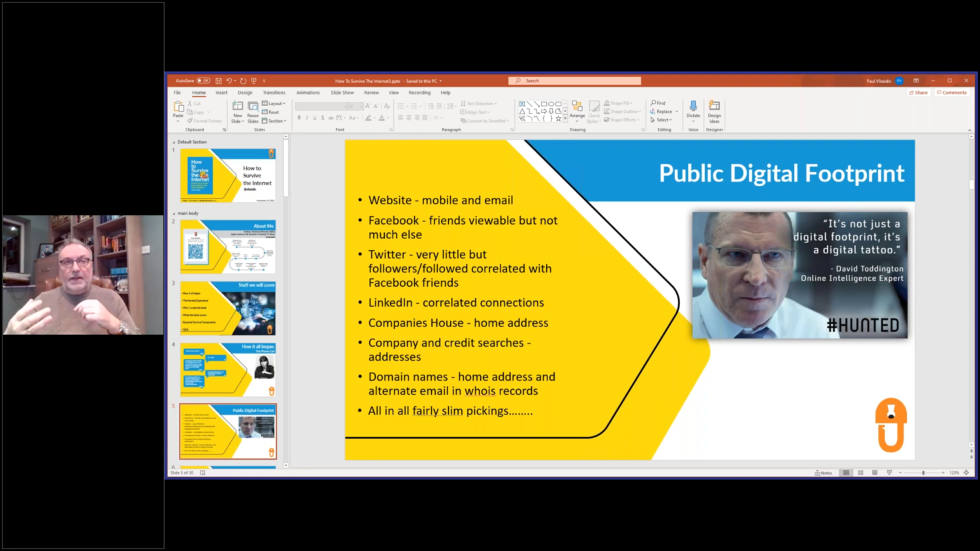This screenshot has height=551, width=980.
Task: Switch to the Insert tab
Action: point(221,93)
